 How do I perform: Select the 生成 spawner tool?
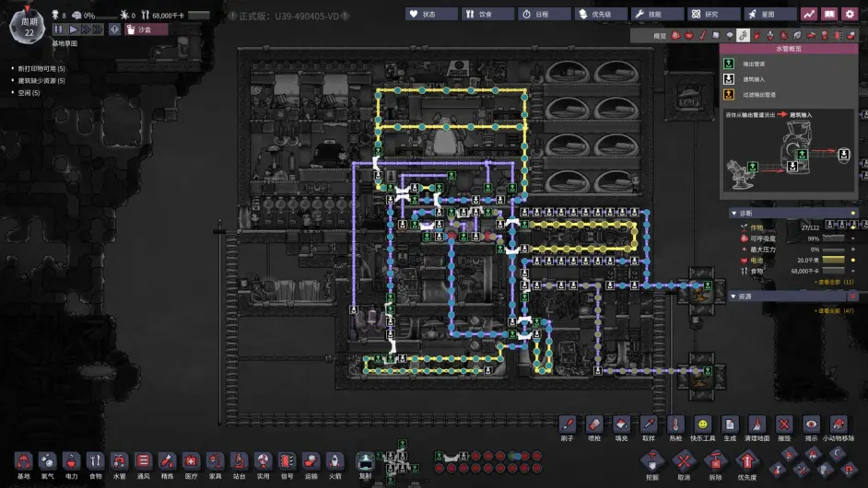[730, 429]
